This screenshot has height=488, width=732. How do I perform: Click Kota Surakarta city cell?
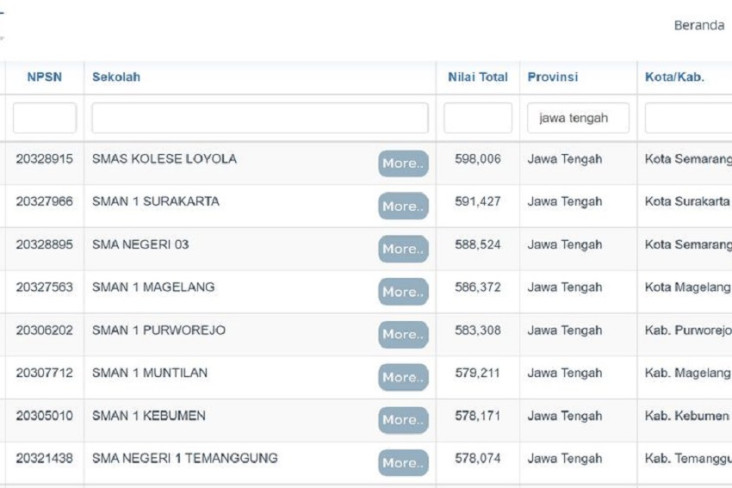pos(687,201)
